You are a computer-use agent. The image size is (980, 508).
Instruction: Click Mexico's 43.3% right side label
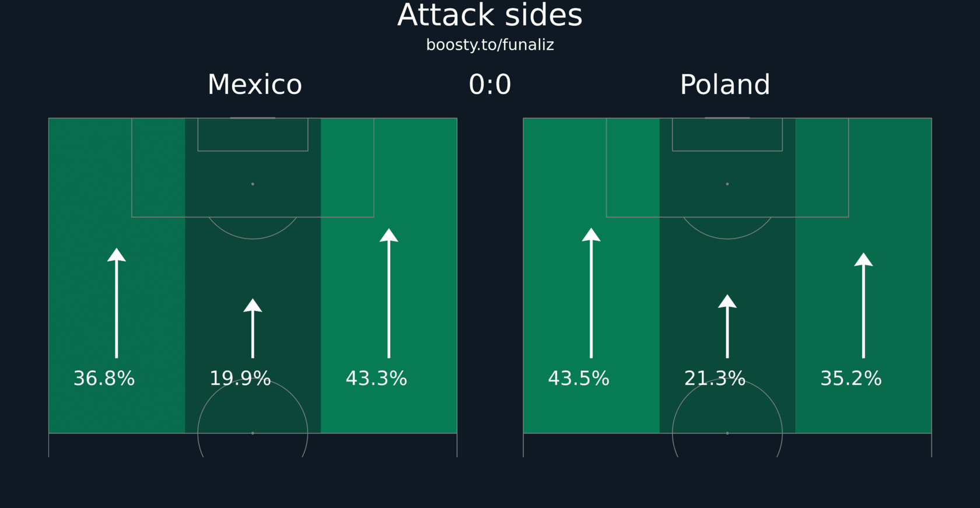coord(376,379)
